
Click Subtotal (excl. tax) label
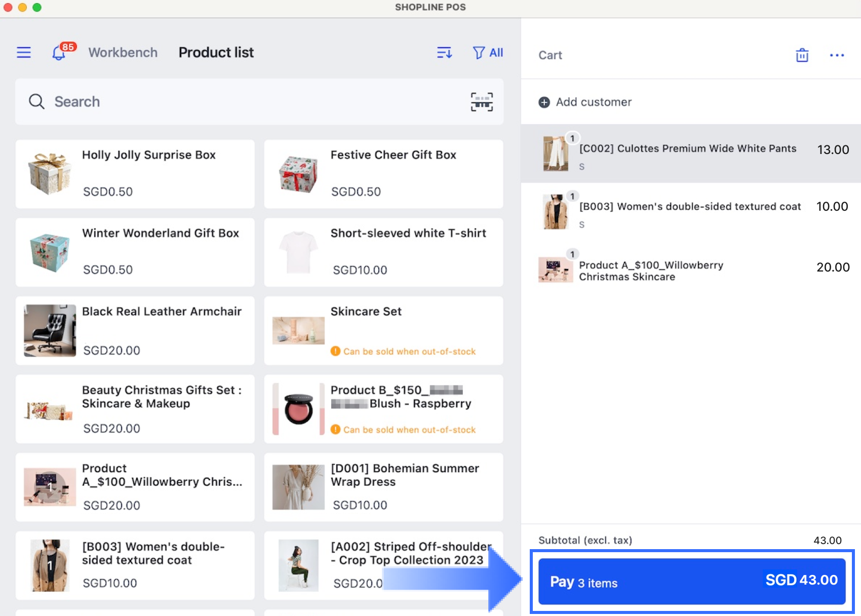(x=585, y=540)
